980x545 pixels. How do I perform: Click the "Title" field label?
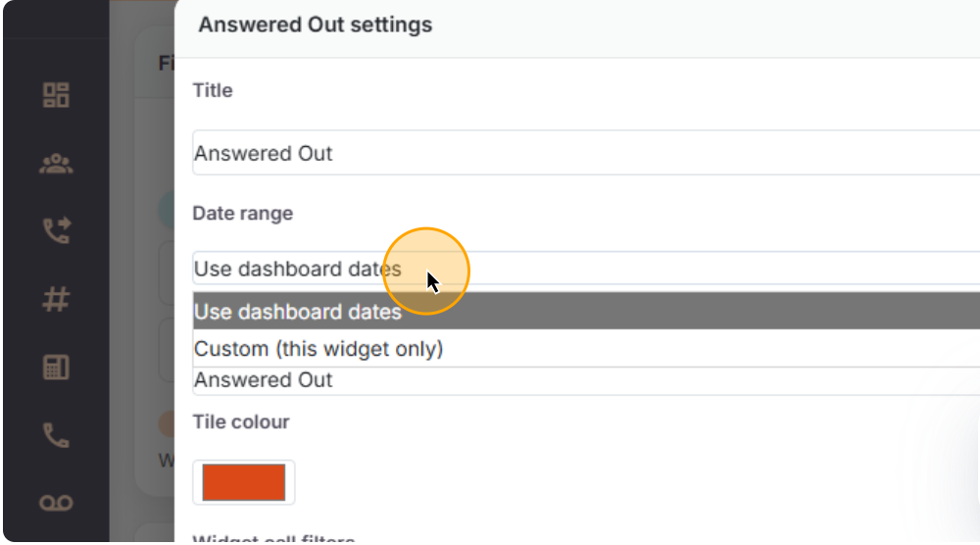[213, 90]
